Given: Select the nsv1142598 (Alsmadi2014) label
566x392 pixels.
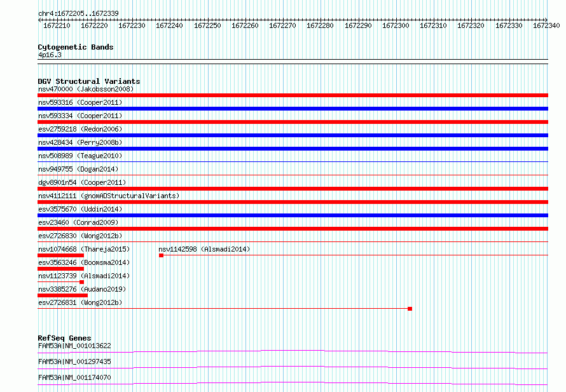Looking at the screenshot, I should (204, 249).
